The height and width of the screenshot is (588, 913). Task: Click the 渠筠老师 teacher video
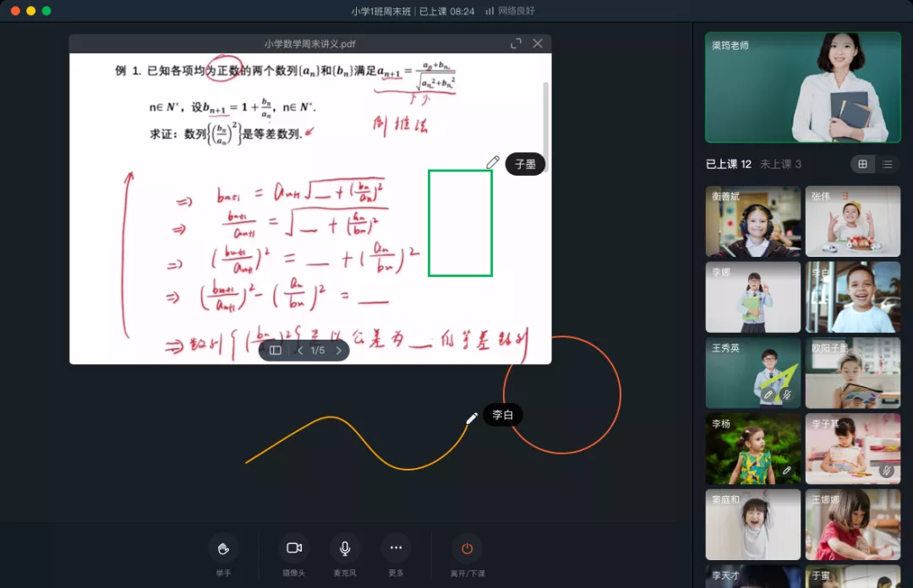pyautogui.click(x=803, y=87)
